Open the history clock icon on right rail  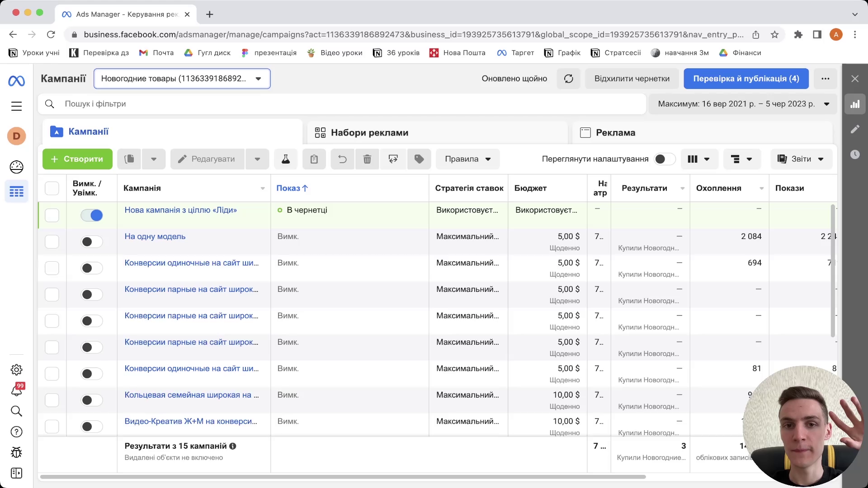[854, 155]
